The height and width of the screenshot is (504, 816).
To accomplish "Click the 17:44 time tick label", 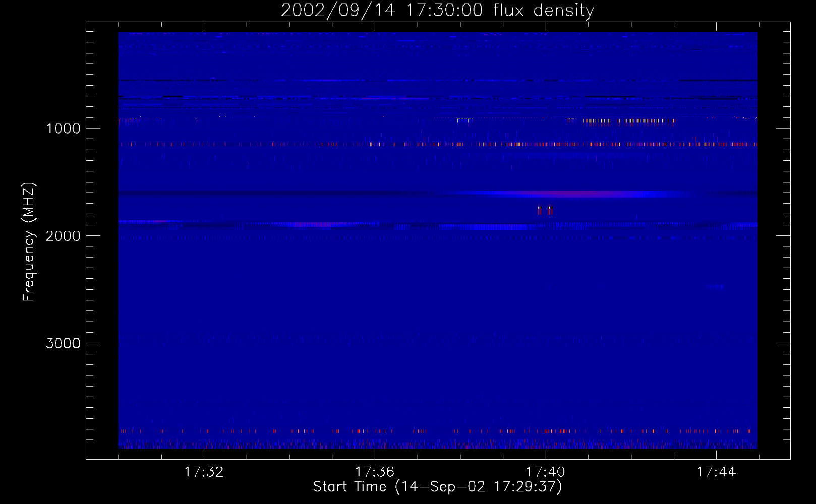I will tap(716, 472).
